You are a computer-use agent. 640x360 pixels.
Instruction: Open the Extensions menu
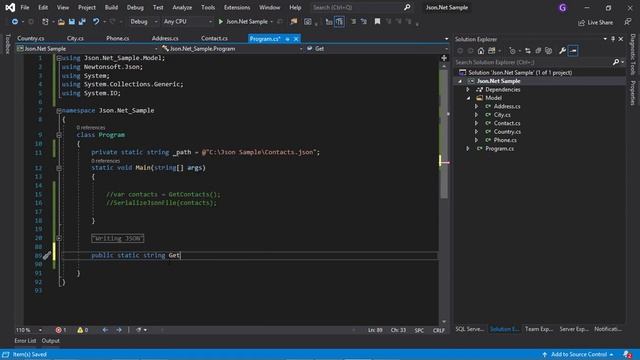point(237,7)
